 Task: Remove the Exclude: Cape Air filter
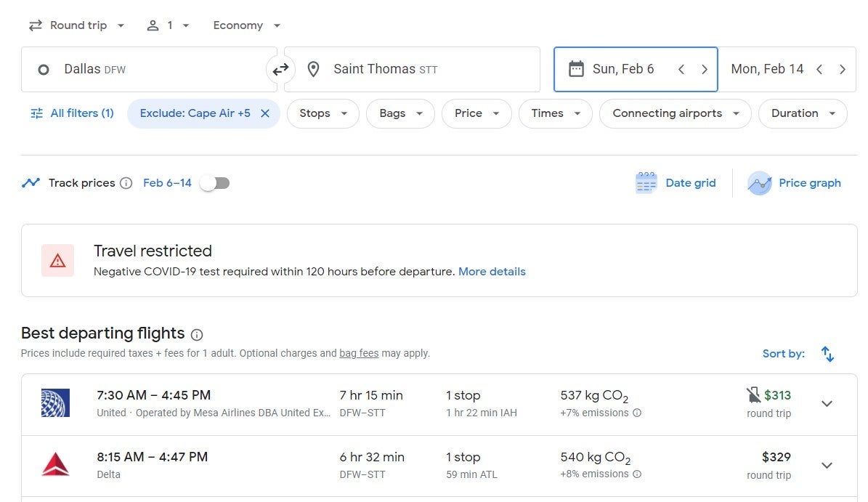pyautogui.click(x=265, y=113)
